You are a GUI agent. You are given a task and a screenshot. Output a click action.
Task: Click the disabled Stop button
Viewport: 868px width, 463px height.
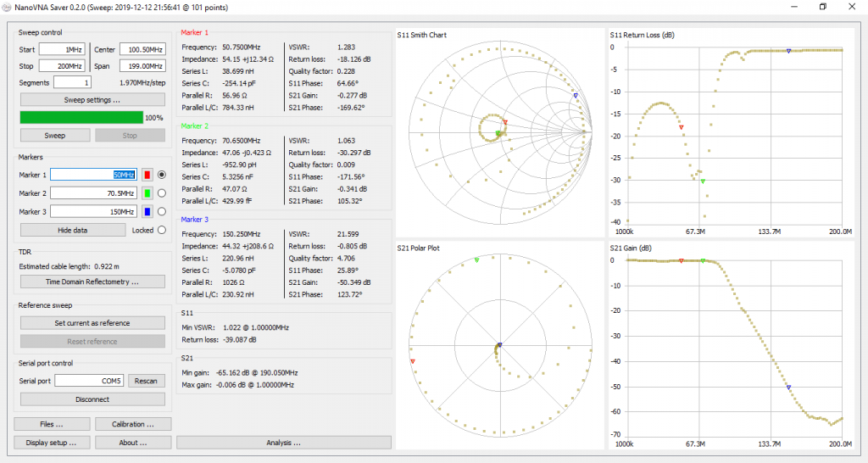130,135
